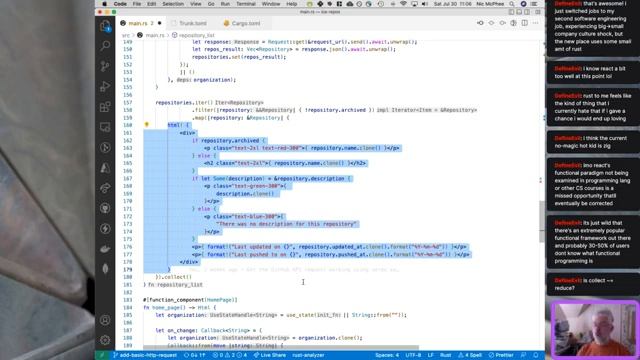640x360 pixels.
Task: Click 'fn home_page()' on line 184
Action: [164, 307]
